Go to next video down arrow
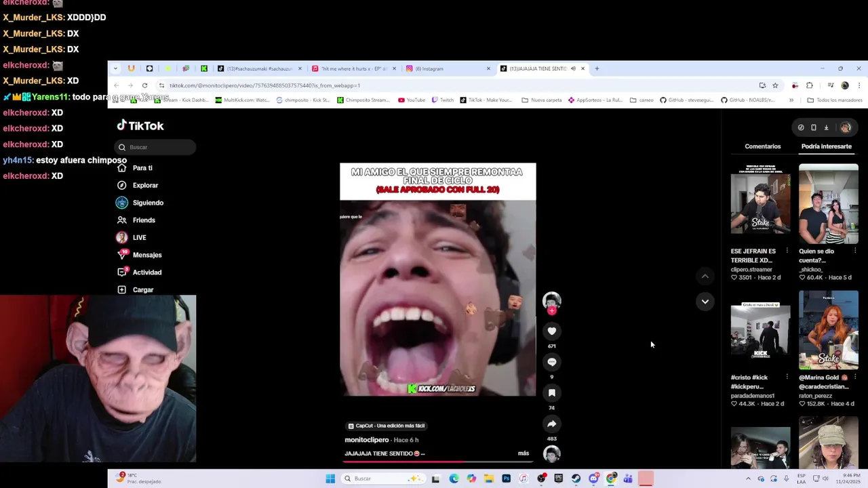Screen dimensions: 868x488 tap(705, 302)
